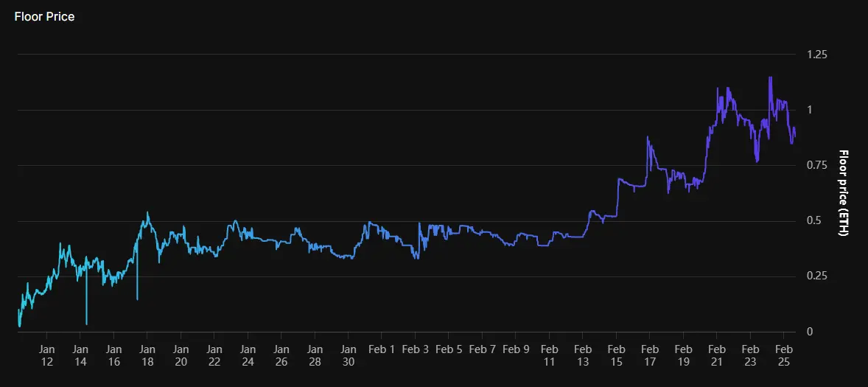The width and height of the screenshot is (868, 387).
Task: Click the Feb 13 date label
Action: [583, 355]
